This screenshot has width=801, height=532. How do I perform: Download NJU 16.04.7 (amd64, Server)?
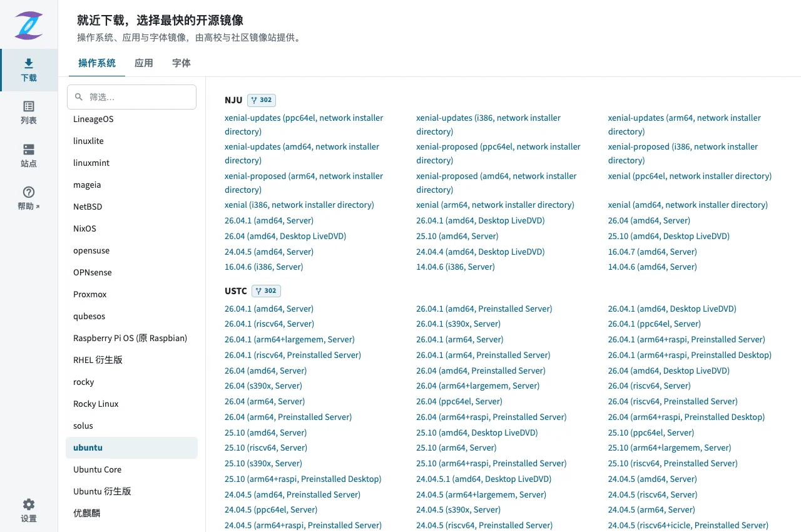tap(652, 252)
